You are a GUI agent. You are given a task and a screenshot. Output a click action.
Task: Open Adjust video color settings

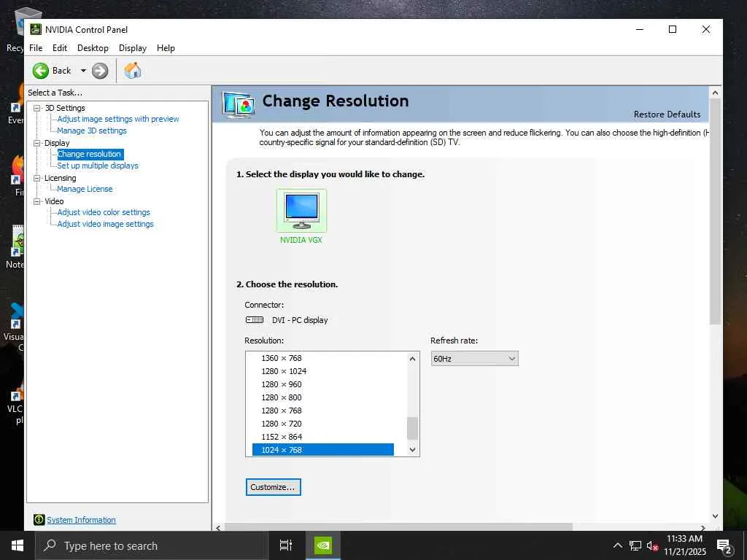104,212
